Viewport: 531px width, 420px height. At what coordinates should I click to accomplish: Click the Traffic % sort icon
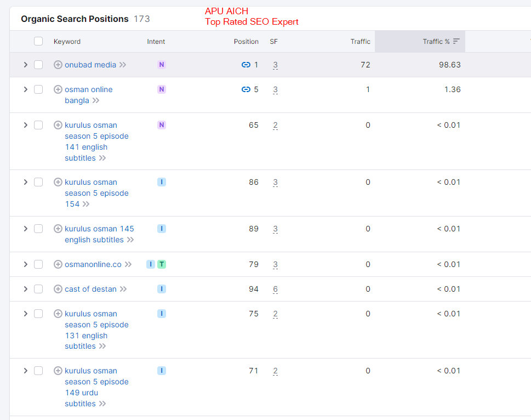pos(456,42)
